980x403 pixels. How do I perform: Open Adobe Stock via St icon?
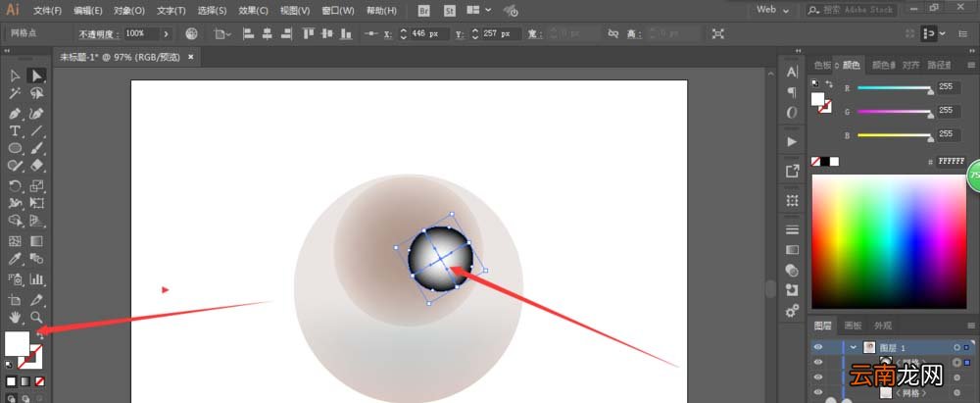[450, 11]
